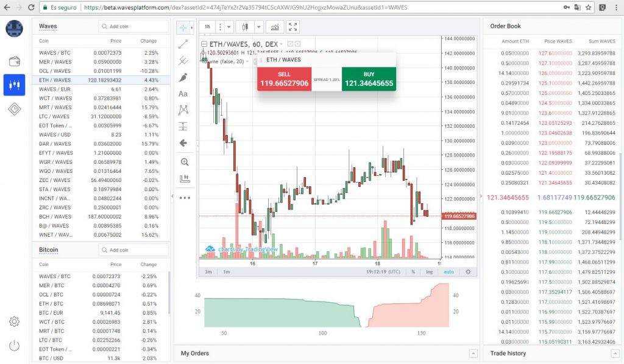
Task: Open more chart tools (three dots)
Action: [x=184, y=197]
